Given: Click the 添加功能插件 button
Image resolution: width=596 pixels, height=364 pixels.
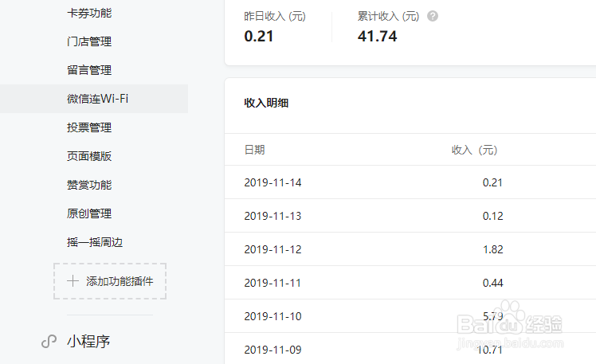Looking at the screenshot, I should pyautogui.click(x=110, y=281).
